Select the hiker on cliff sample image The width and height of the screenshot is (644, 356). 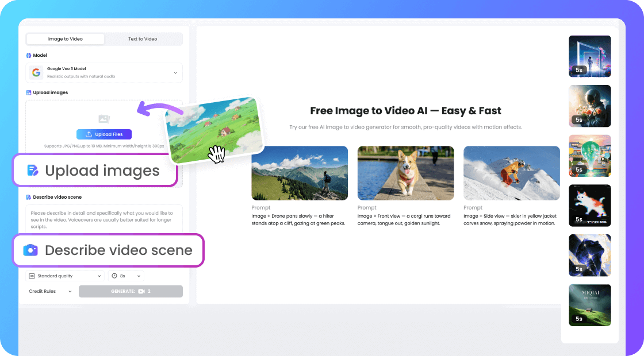coord(299,173)
